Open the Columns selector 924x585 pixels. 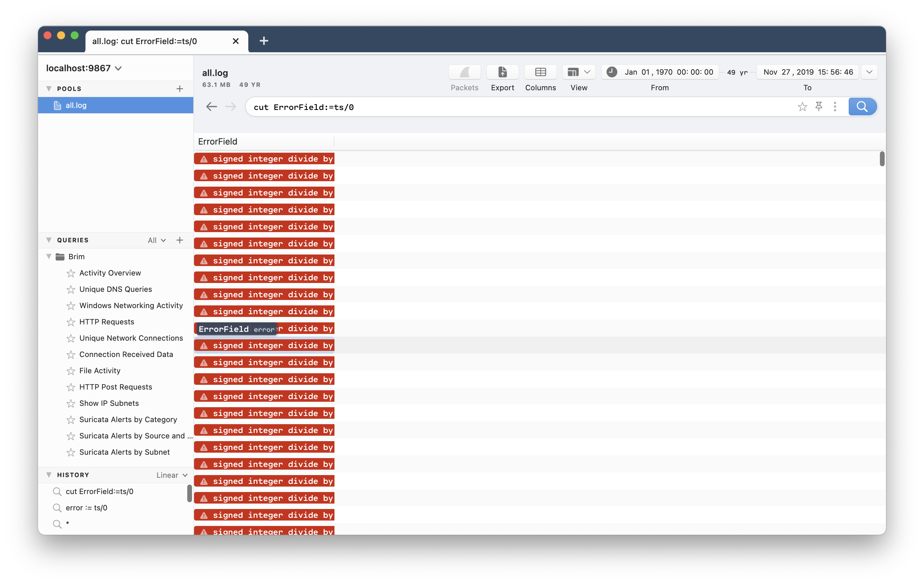click(x=540, y=72)
